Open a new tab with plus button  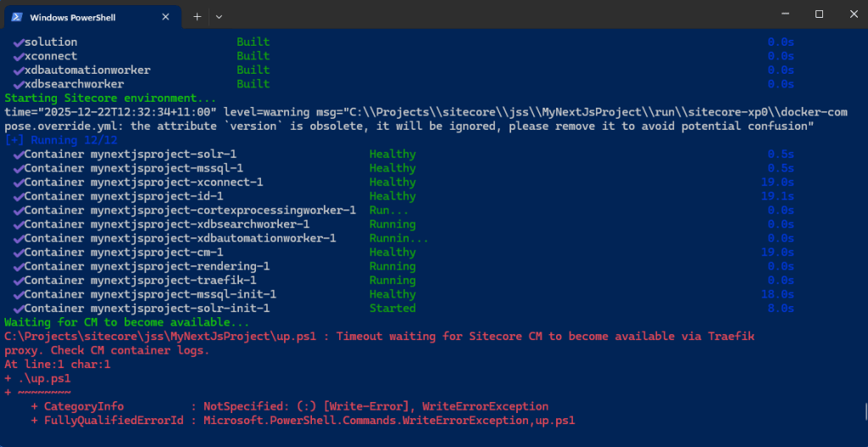tap(197, 16)
